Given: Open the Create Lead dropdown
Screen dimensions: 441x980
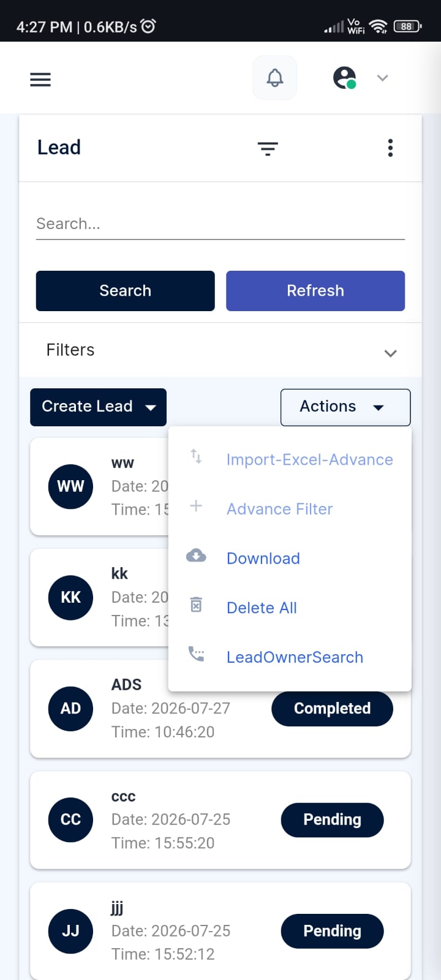Looking at the screenshot, I should 98,407.
